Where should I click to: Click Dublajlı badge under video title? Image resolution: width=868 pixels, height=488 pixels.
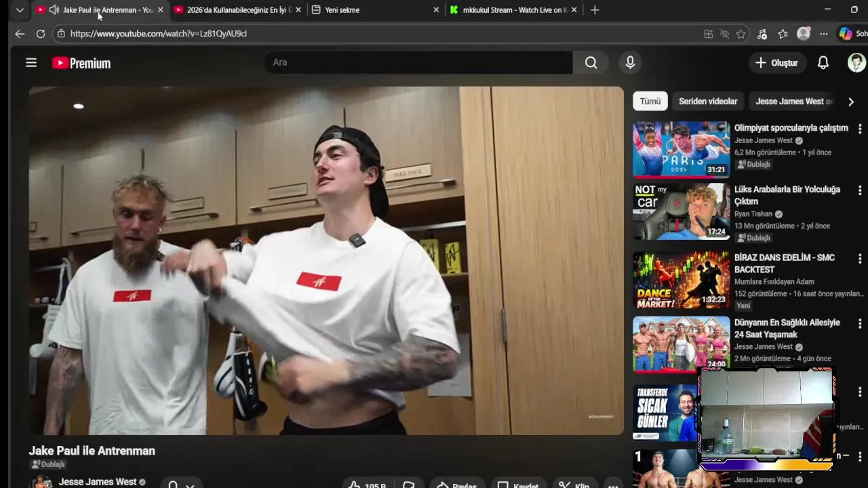coord(47,464)
